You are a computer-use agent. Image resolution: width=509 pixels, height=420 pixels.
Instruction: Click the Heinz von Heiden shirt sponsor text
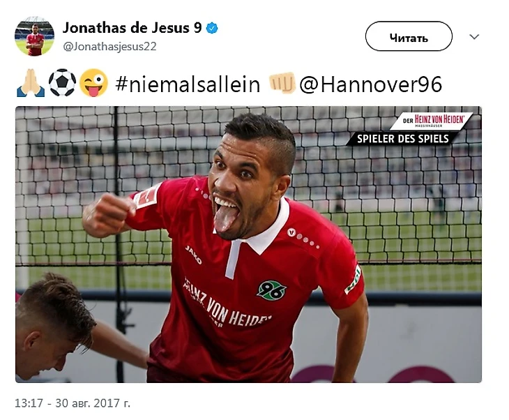(227, 303)
